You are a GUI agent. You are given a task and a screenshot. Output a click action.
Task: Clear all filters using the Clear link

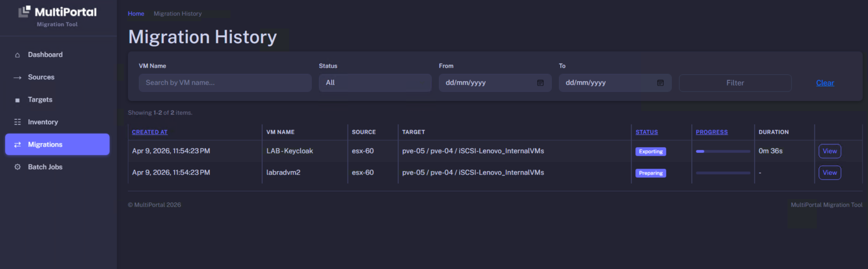(x=825, y=83)
